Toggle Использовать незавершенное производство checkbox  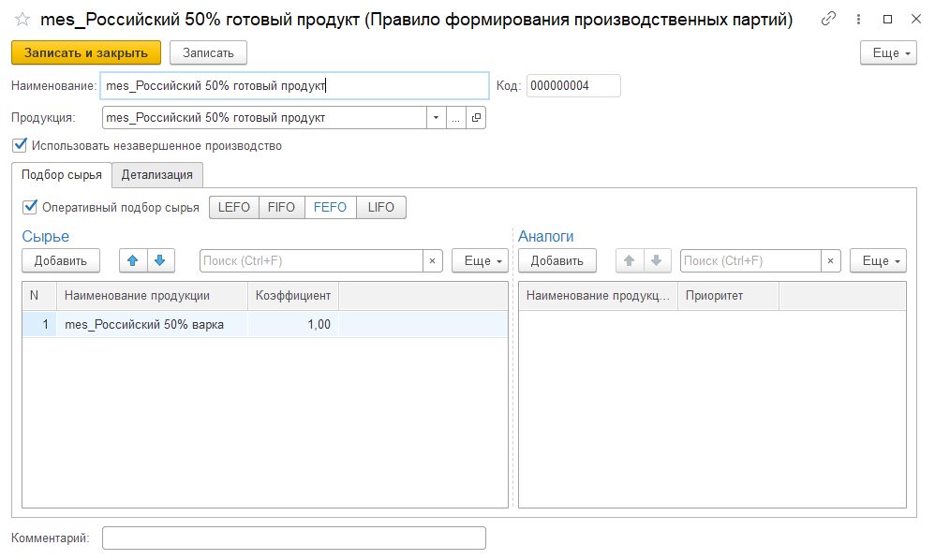[20, 146]
